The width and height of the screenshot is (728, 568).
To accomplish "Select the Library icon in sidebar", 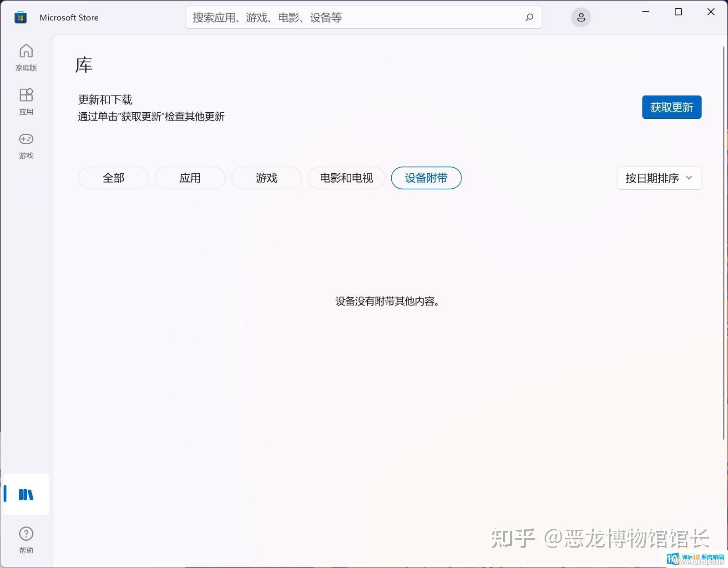I will click(26, 494).
